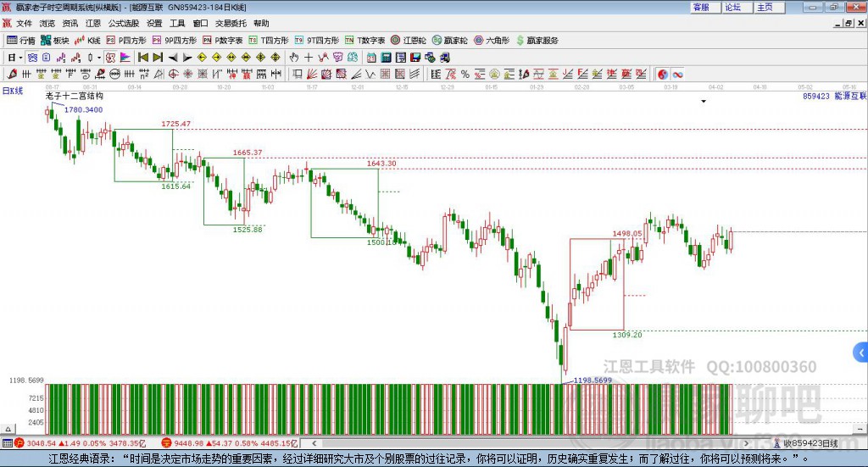Click the 1498.05 resistance price label
Image resolution: width=868 pixels, height=467 pixels.
coord(627,234)
